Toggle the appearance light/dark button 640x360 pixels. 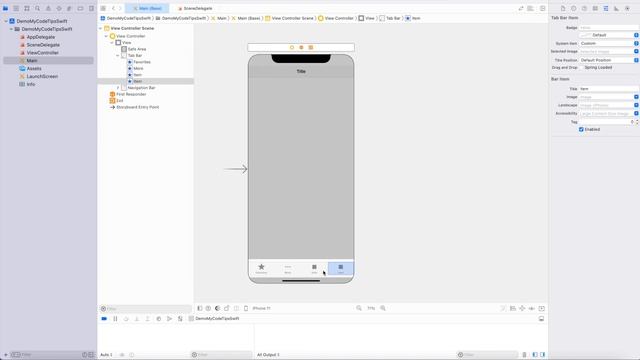[x=218, y=308]
